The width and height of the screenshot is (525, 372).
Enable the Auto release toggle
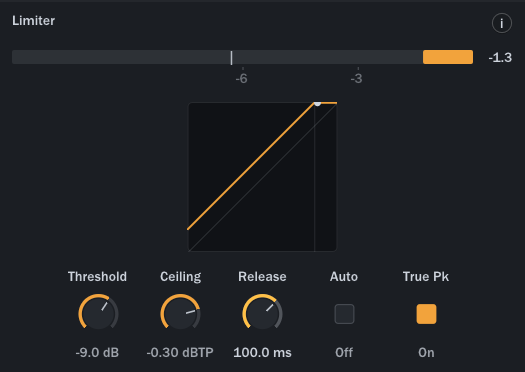pyautogui.click(x=344, y=314)
